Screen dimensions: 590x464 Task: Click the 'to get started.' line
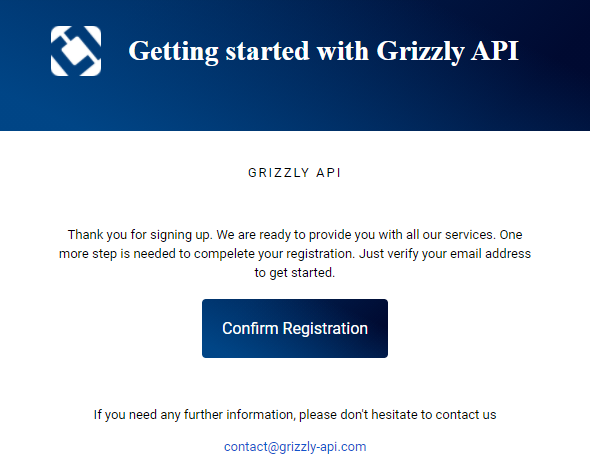pos(295,272)
